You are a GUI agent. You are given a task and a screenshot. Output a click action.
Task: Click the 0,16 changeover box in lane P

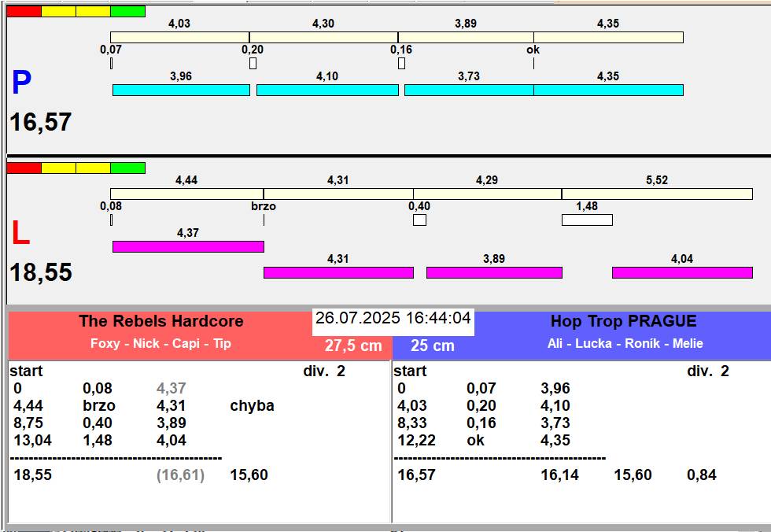pos(402,63)
